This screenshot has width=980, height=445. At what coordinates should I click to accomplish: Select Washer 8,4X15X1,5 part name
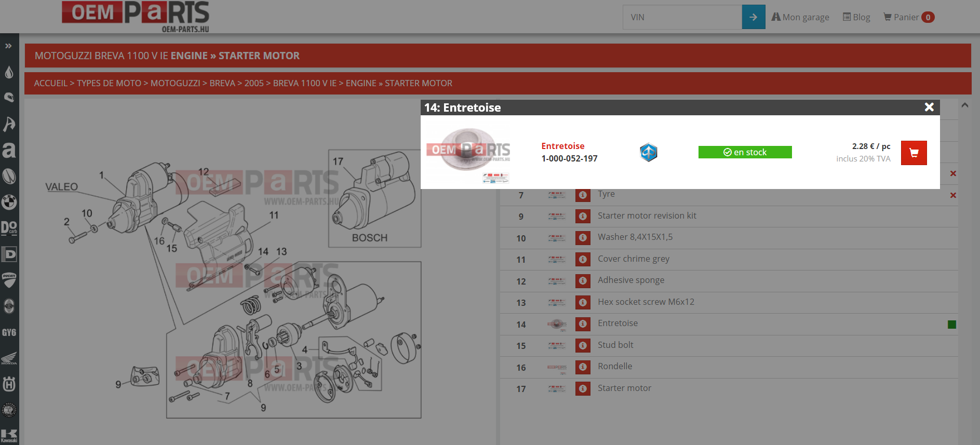[635, 237]
